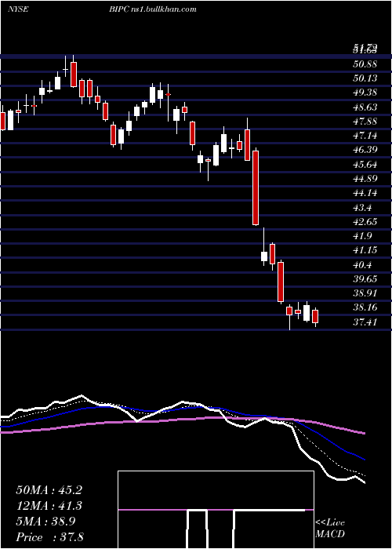Image resolution: width=392 pixels, height=549 pixels.
Task: Select the 42.65 price axis label
Action: coord(365,222)
